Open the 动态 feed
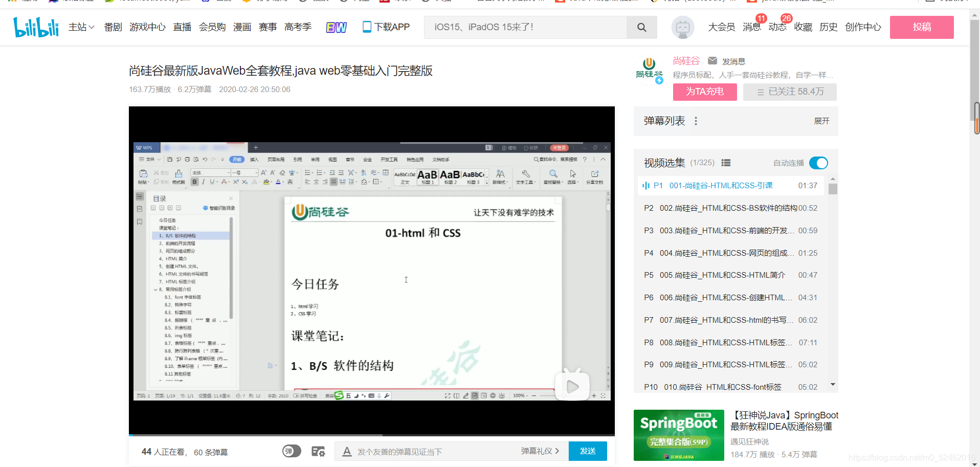 pos(777,27)
